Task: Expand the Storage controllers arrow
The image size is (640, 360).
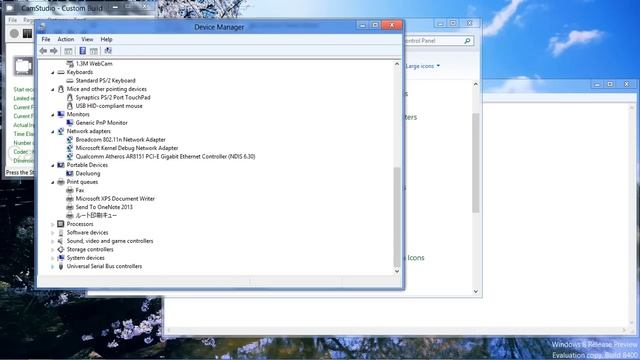Action: [x=53, y=250]
